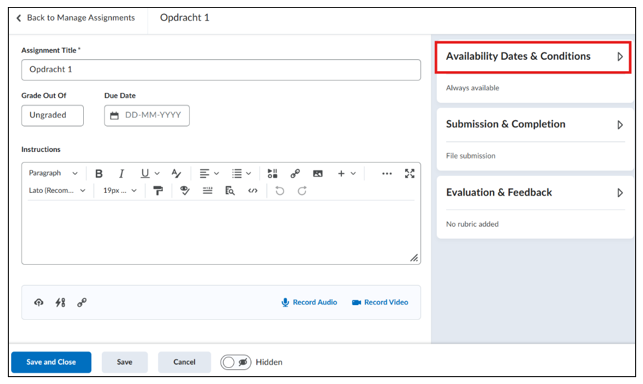Open the preview tool
This screenshot has width=643, height=384.
coord(230,191)
